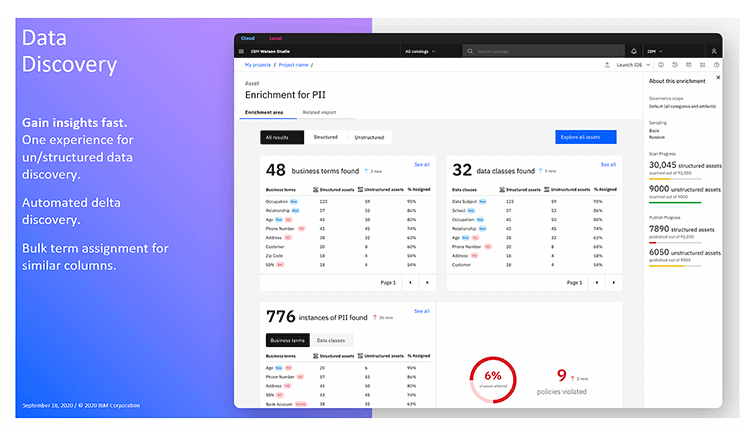The height and width of the screenshot is (429, 744).
Task: Click the Bank Account row in PII table
Action: (x=348, y=404)
